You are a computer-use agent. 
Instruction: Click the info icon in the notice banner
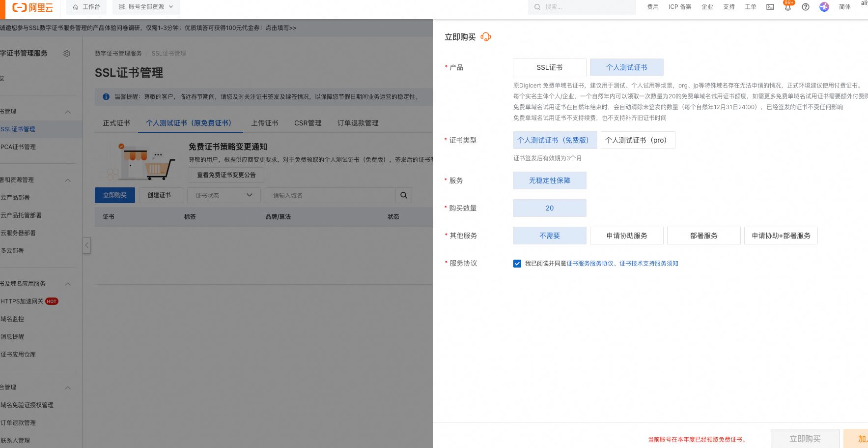(106, 97)
